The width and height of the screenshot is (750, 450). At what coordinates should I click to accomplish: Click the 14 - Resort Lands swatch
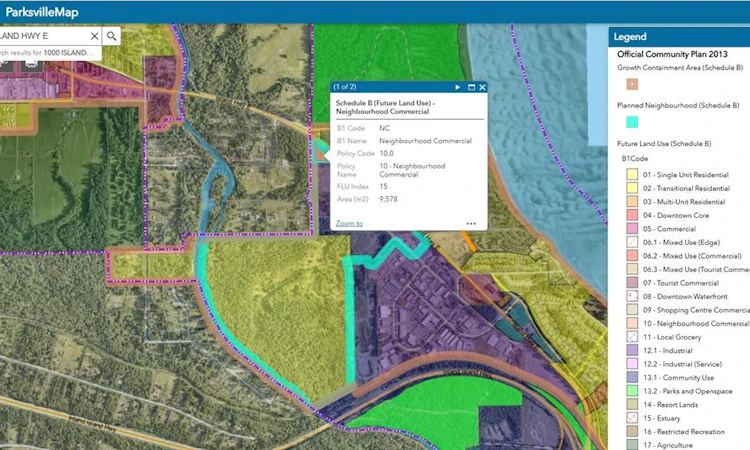(632, 404)
